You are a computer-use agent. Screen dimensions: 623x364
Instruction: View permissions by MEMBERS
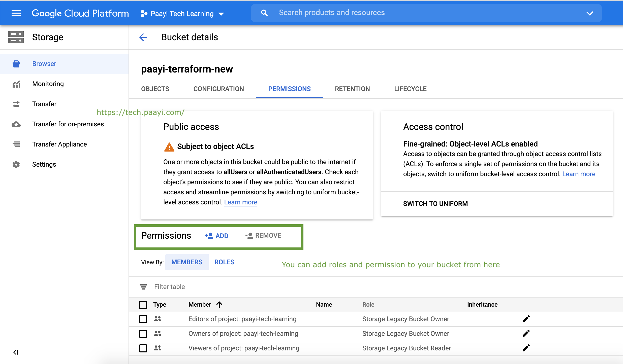(187, 262)
